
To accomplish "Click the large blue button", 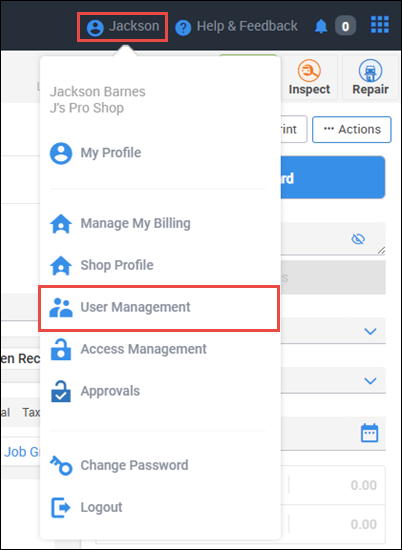I will [333, 178].
